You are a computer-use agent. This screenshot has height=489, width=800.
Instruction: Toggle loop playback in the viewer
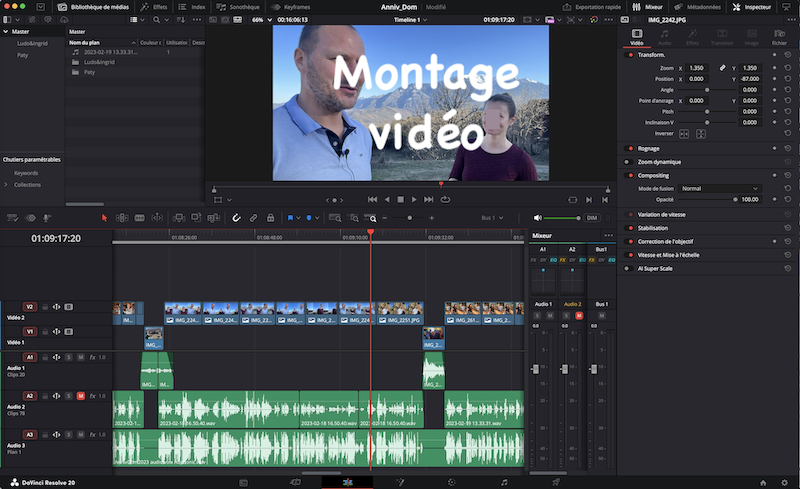(x=445, y=200)
